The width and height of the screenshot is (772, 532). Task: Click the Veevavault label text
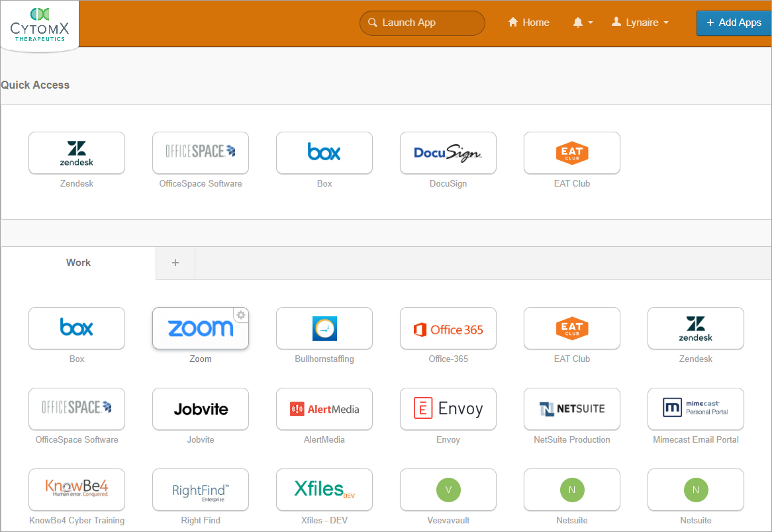pyautogui.click(x=448, y=520)
